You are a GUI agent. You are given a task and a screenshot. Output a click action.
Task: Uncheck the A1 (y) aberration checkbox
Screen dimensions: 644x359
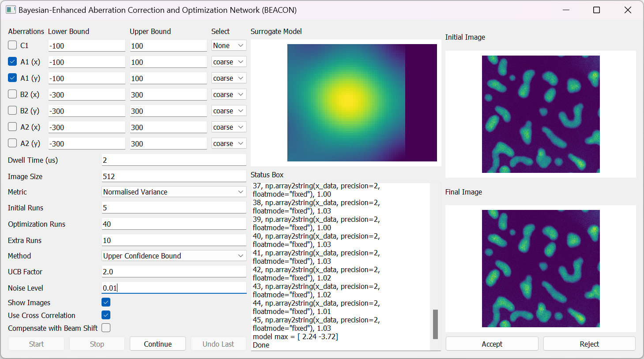(12, 78)
